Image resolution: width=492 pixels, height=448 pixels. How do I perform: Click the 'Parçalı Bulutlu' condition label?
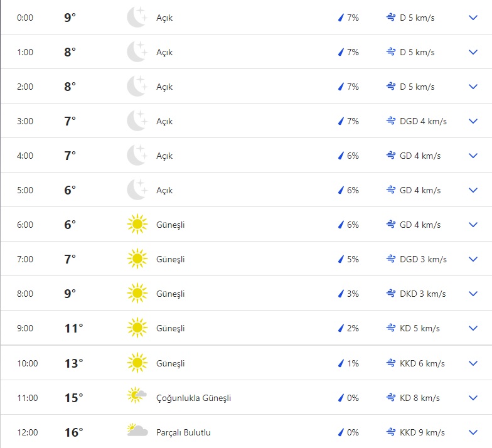click(183, 432)
